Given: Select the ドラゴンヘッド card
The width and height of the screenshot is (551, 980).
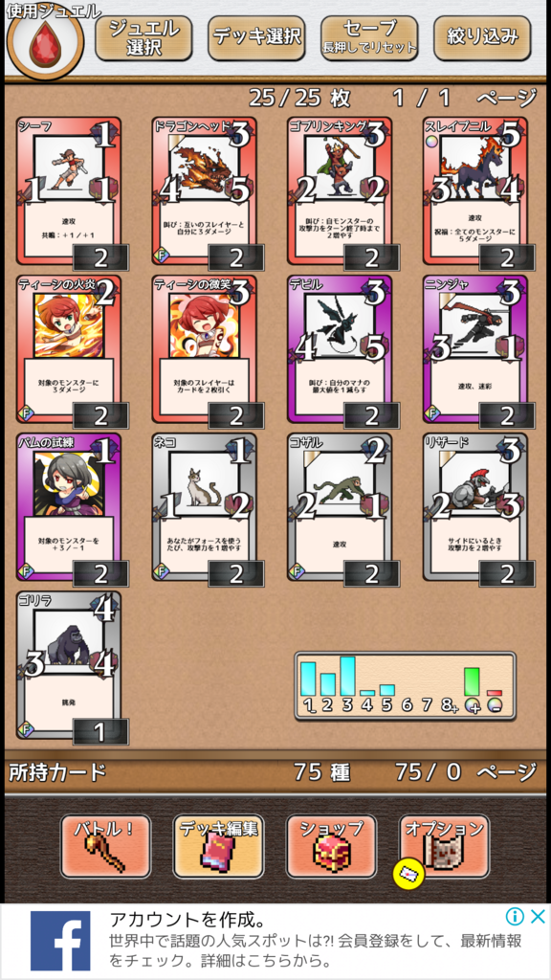Looking at the screenshot, I should pos(205,191).
